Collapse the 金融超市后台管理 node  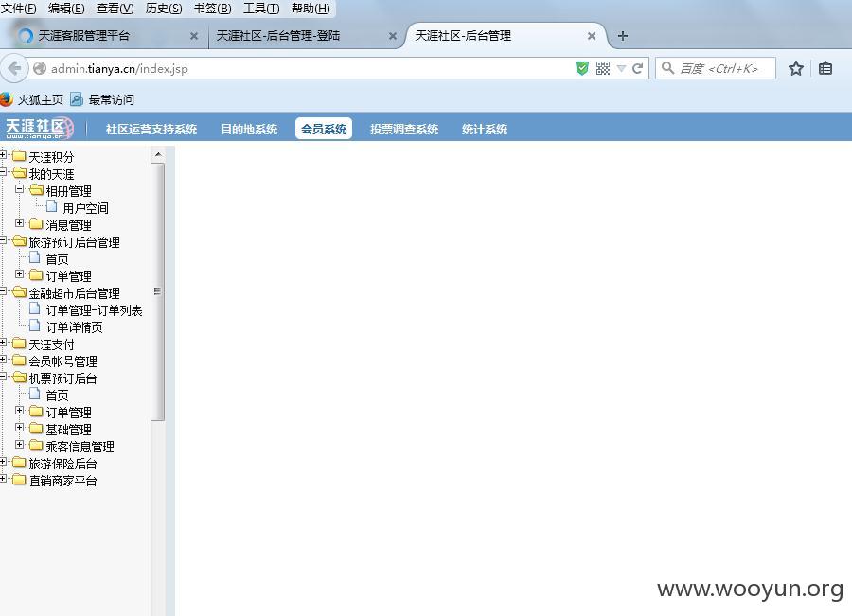pyautogui.click(x=3, y=291)
